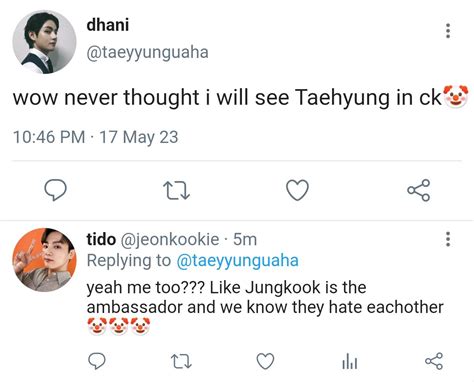Open tido's reply text about Jungkook
The image size is (474, 382).
tap(265, 297)
